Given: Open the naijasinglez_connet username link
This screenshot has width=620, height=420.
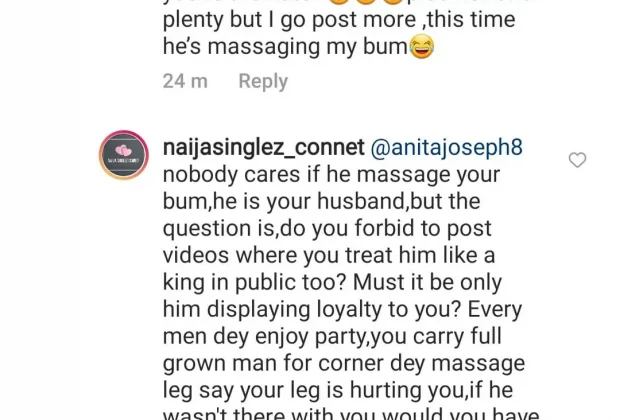Looking at the screenshot, I should [x=263, y=148].
